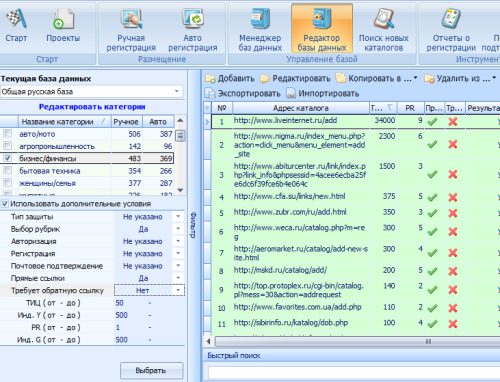Check the женщины/семья category
Viewport: 500px width, 382px height.
(7, 183)
